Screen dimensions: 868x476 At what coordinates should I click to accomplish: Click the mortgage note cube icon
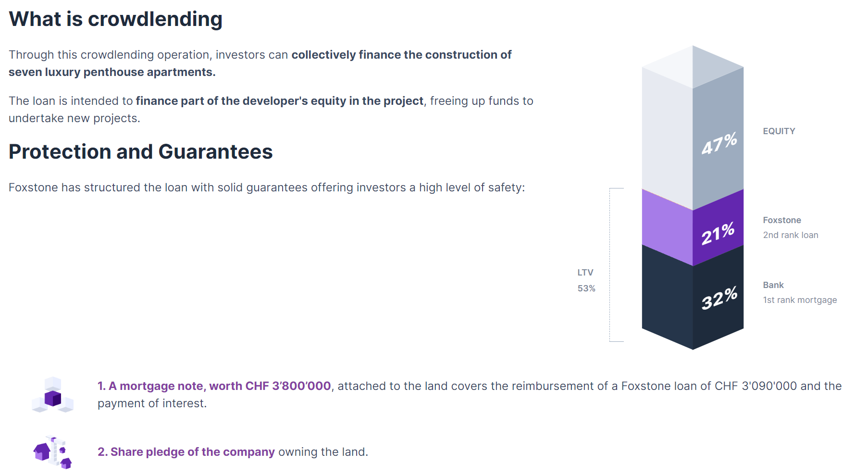(52, 395)
